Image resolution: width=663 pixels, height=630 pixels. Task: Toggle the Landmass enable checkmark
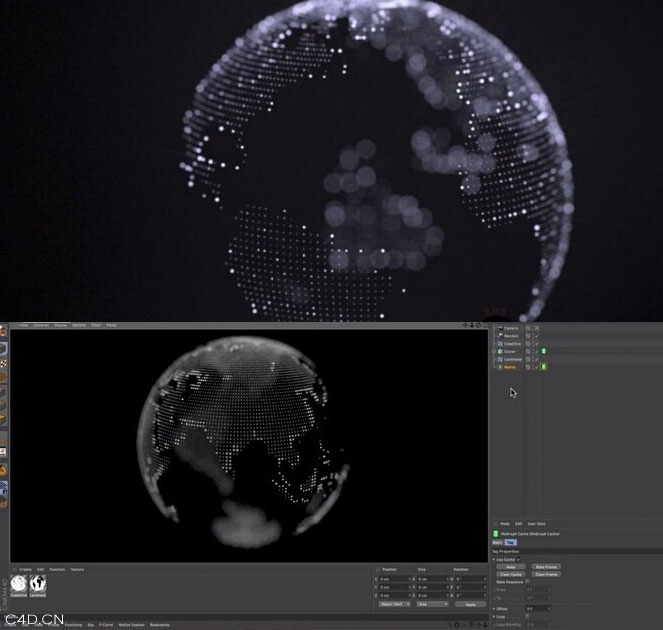click(x=537, y=359)
